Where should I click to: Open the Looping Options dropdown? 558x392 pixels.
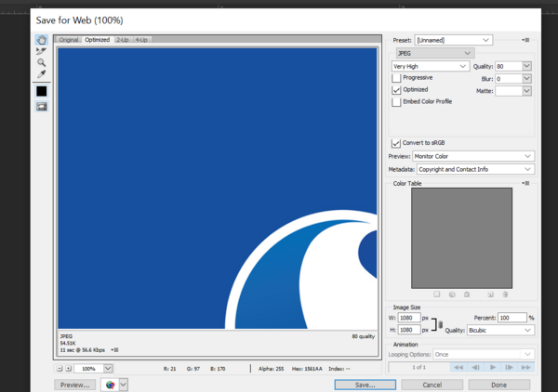pos(484,354)
